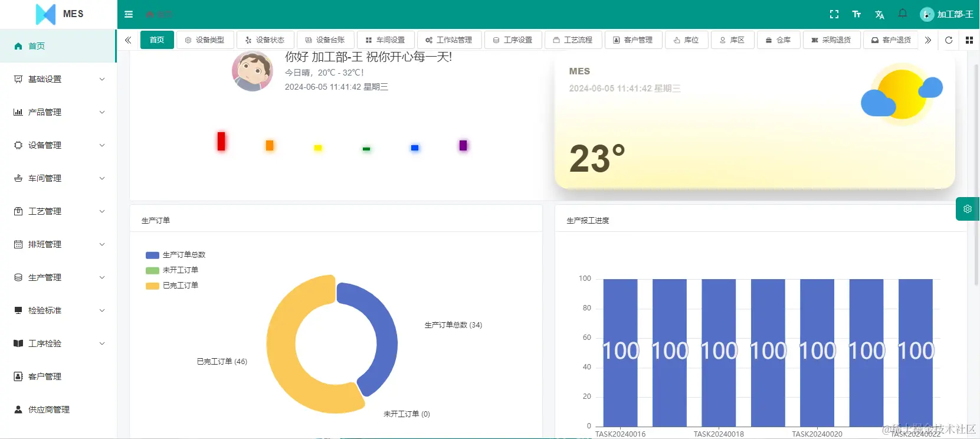Open the 工序设置 tab
980x439 pixels.
513,40
